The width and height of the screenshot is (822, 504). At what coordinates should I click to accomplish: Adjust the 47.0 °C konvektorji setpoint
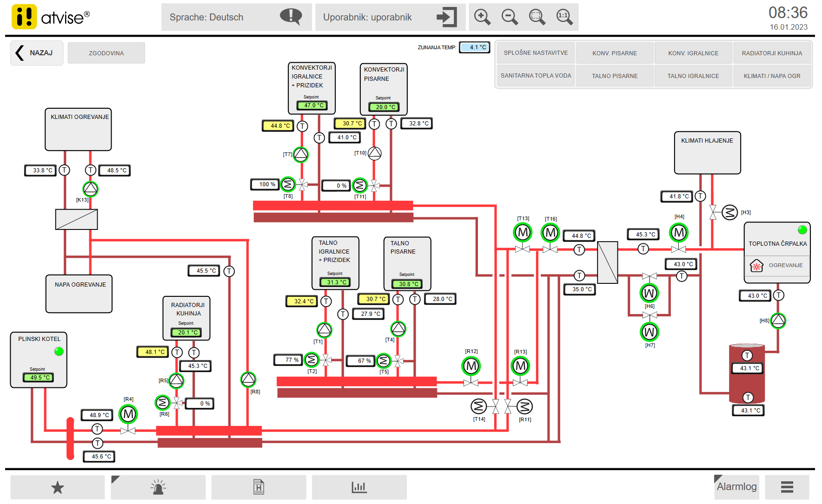tap(312, 106)
